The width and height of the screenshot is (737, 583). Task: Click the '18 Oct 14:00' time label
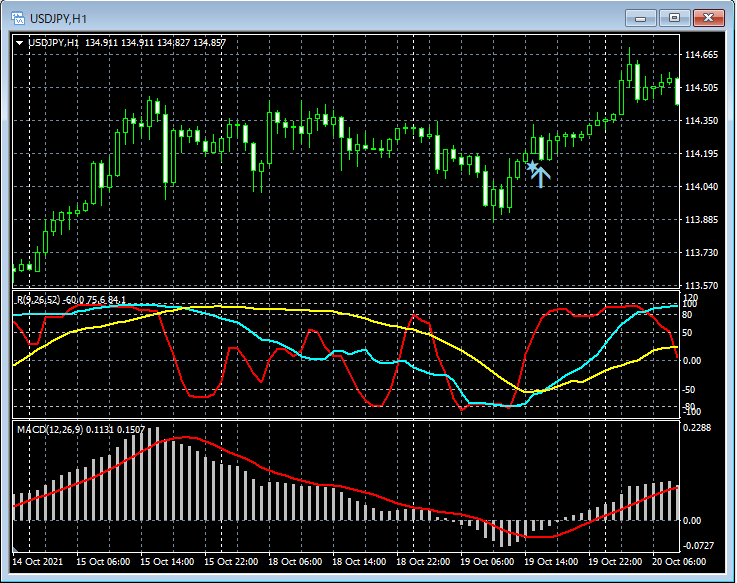[x=359, y=562]
